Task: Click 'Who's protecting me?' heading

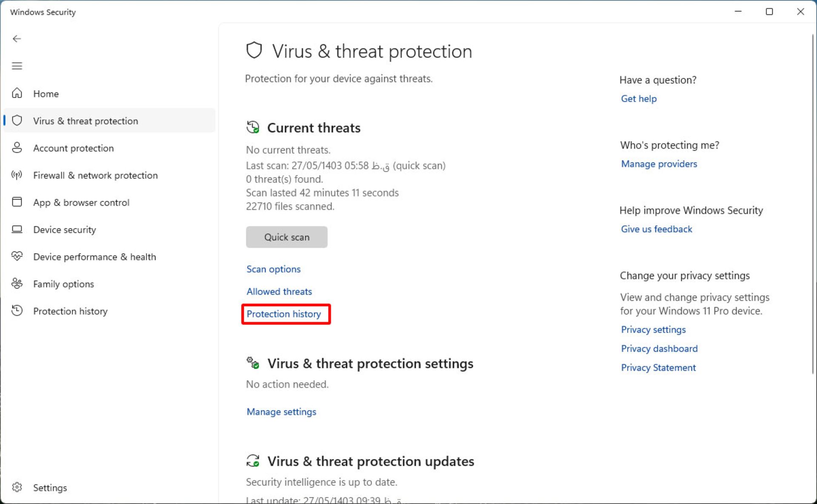Action: click(669, 145)
